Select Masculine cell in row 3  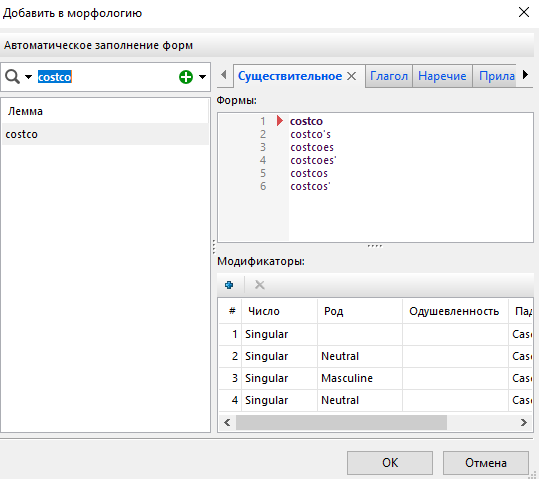(x=360, y=378)
